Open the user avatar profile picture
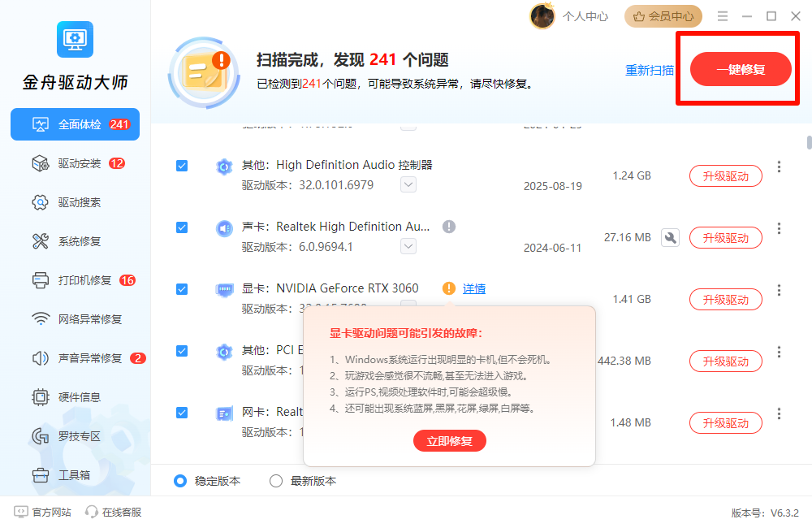The image size is (812, 528). click(542, 16)
